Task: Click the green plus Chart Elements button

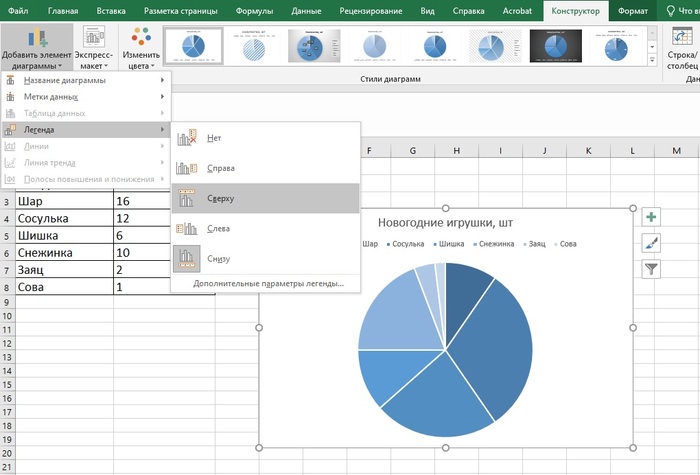Action: pyautogui.click(x=651, y=217)
